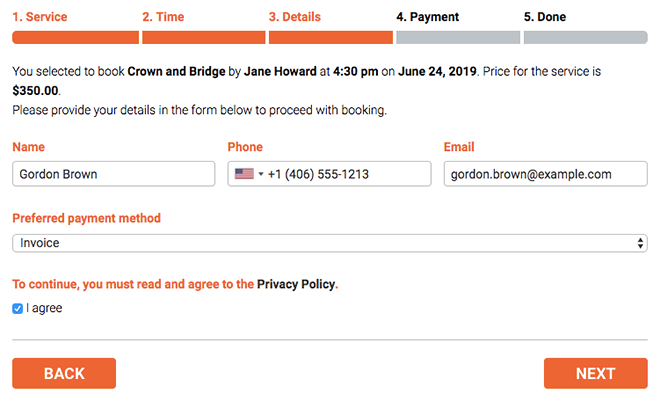660x401 pixels.
Task: Click the I agree label text
Action: 44,308
